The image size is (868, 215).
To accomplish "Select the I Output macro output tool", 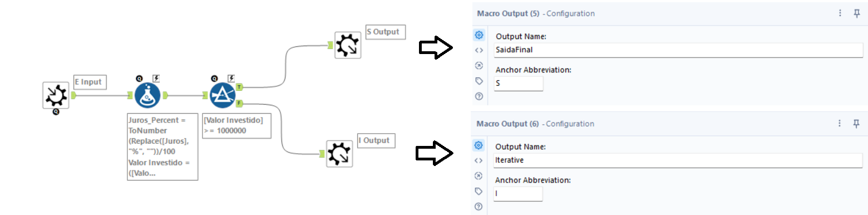I will [x=339, y=153].
